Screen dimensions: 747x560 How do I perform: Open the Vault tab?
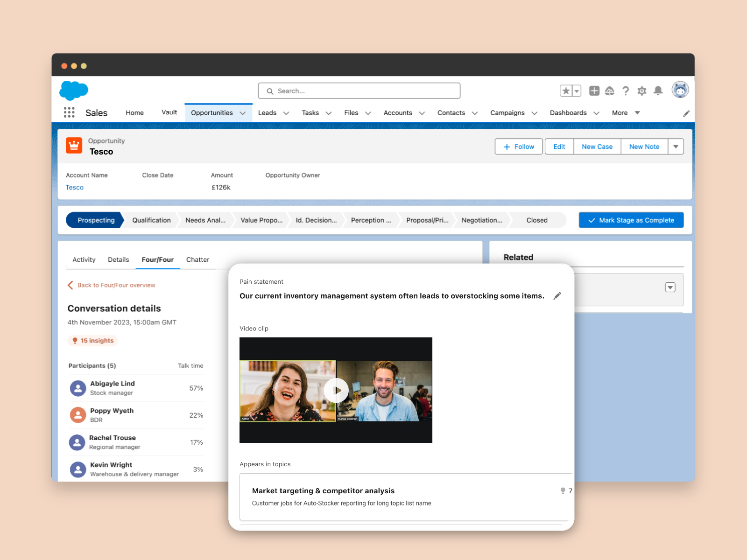(x=169, y=112)
